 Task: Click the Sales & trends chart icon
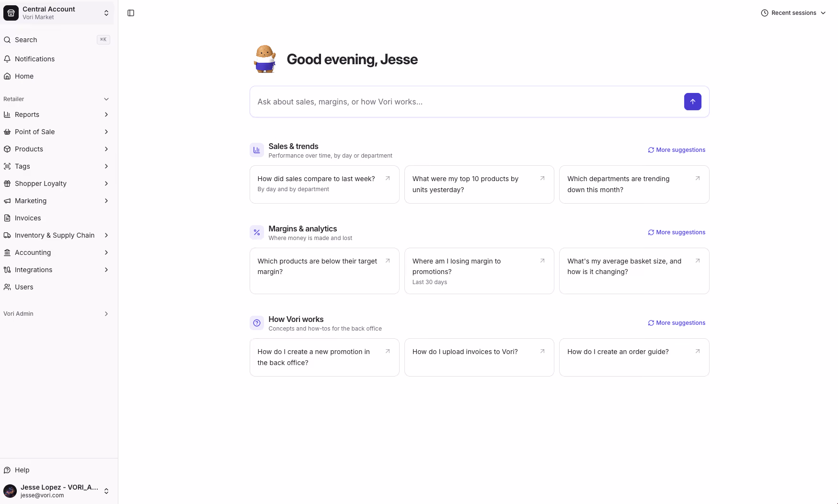[257, 150]
